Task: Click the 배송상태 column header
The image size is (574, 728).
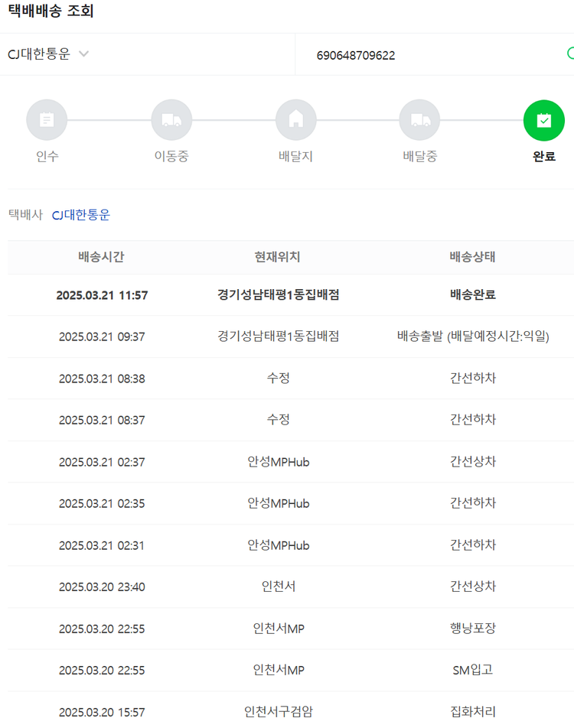Action: (472, 257)
